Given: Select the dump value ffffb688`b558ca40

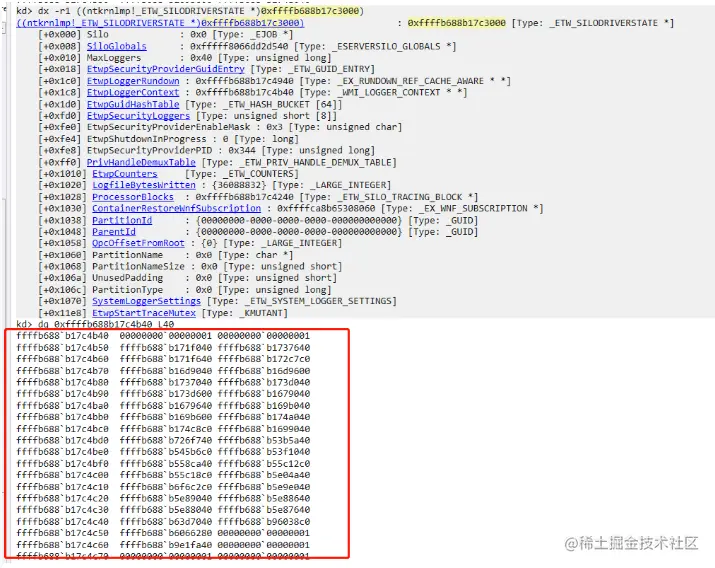Looking at the screenshot, I should point(166,463).
